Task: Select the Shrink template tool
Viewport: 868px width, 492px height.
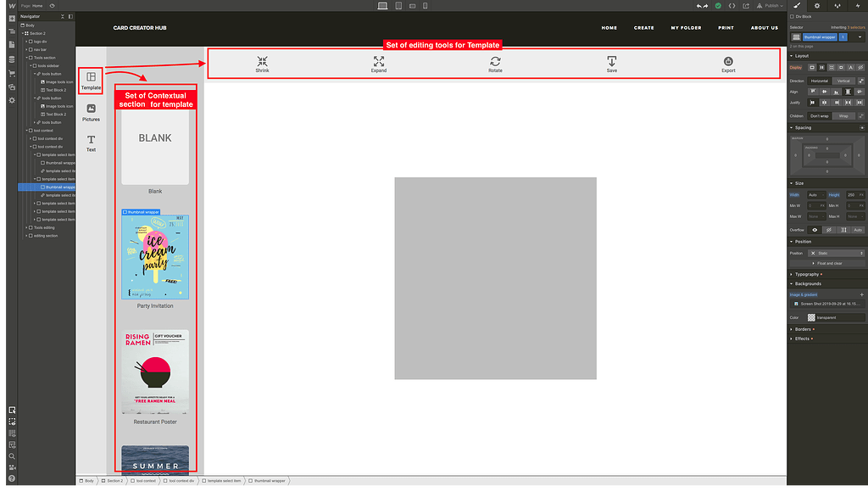Action: (262, 64)
